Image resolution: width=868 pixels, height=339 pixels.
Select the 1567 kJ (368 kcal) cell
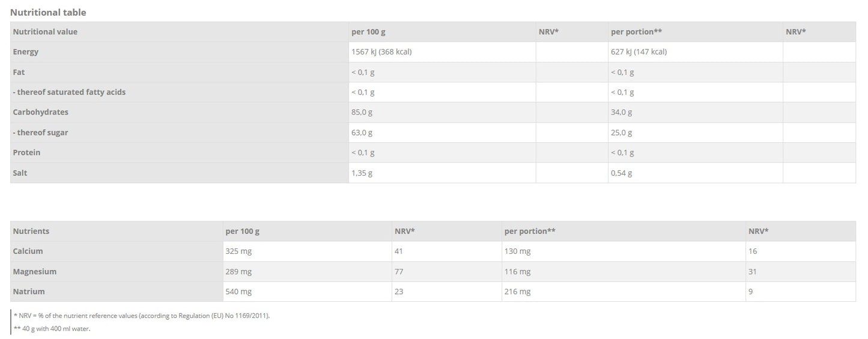(381, 52)
